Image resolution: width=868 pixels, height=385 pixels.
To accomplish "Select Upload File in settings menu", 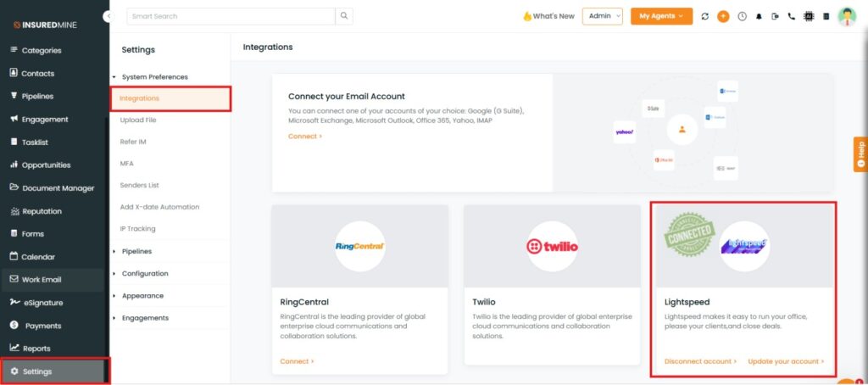I will click(138, 120).
